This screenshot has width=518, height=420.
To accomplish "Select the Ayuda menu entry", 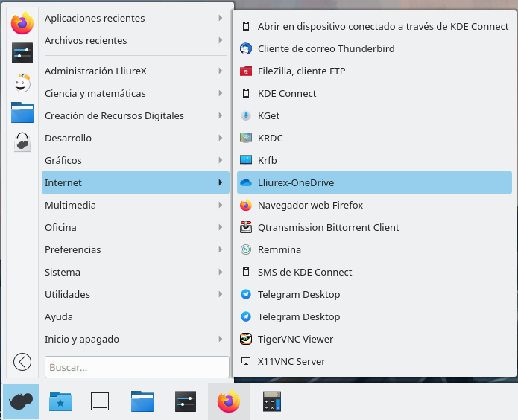I will click(59, 316).
